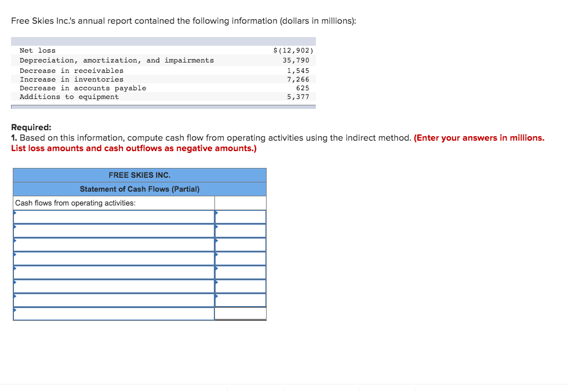
Task: Select the value 1,545
Action: [298, 71]
